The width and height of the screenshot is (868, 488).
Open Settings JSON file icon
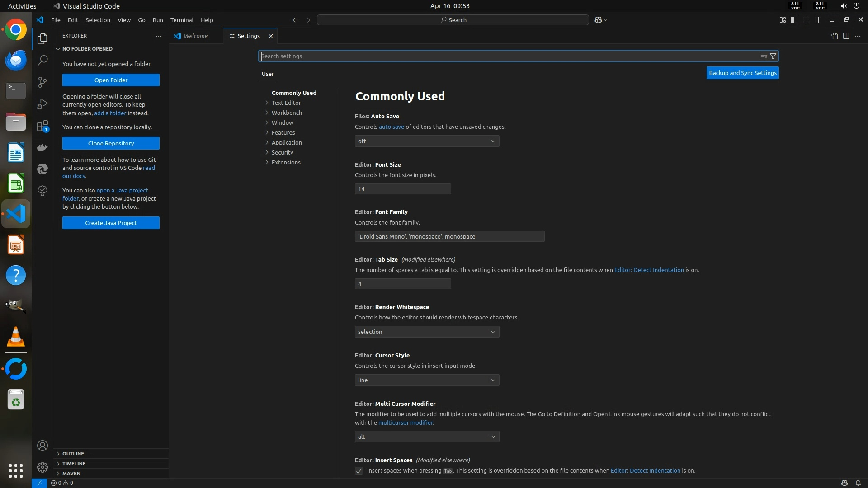(834, 36)
